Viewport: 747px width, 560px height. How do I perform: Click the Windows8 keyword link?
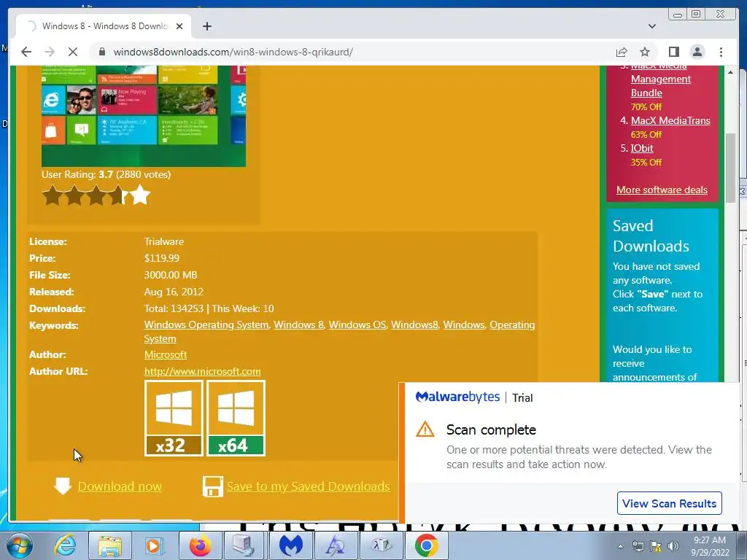tap(414, 324)
